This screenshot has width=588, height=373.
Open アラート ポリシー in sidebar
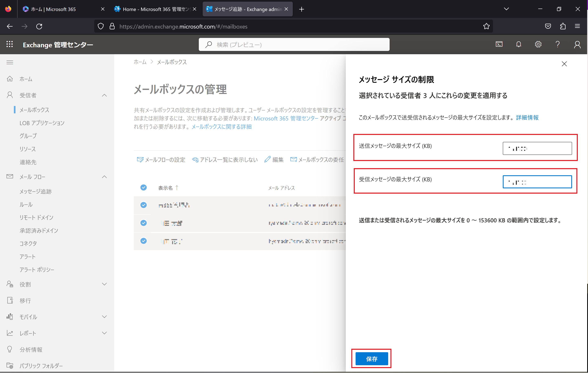click(37, 269)
